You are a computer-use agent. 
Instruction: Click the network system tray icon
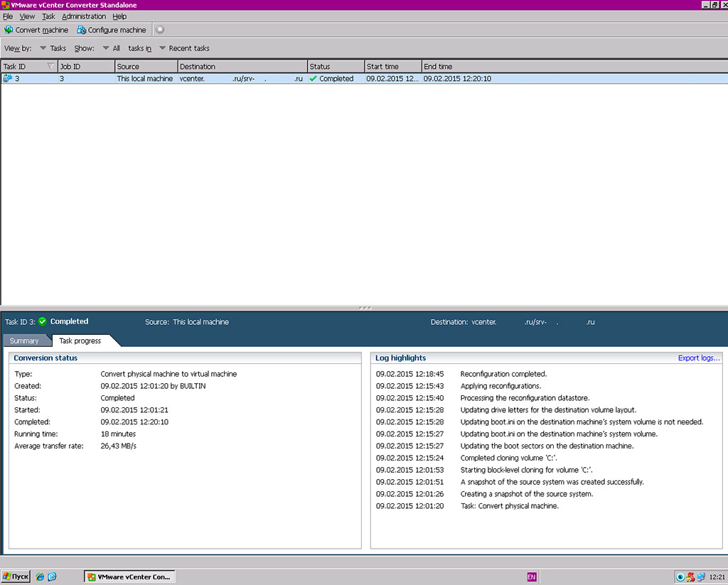coord(701,577)
